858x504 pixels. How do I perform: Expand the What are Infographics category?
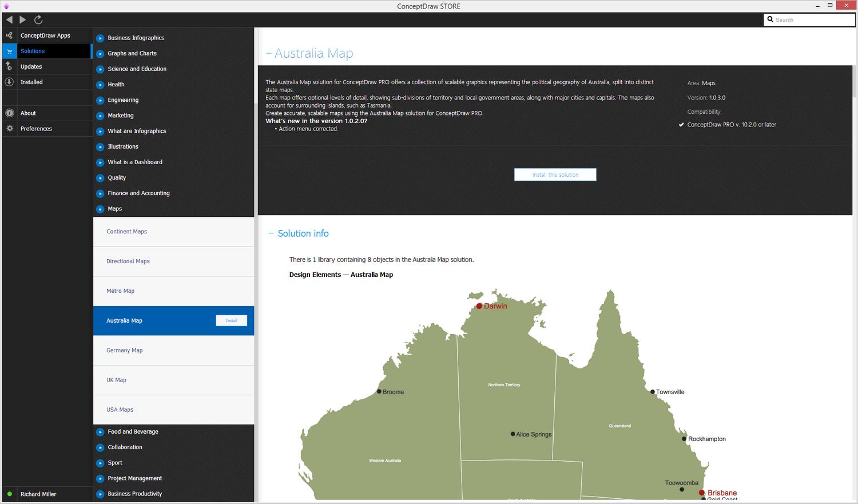point(100,131)
